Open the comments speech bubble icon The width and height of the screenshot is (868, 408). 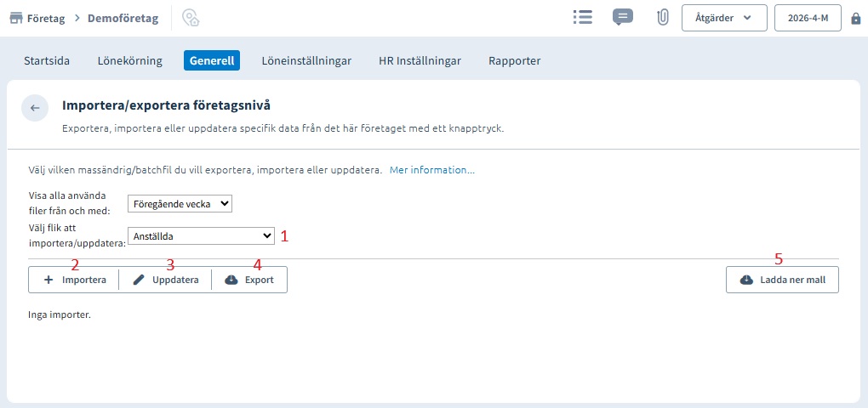[623, 18]
